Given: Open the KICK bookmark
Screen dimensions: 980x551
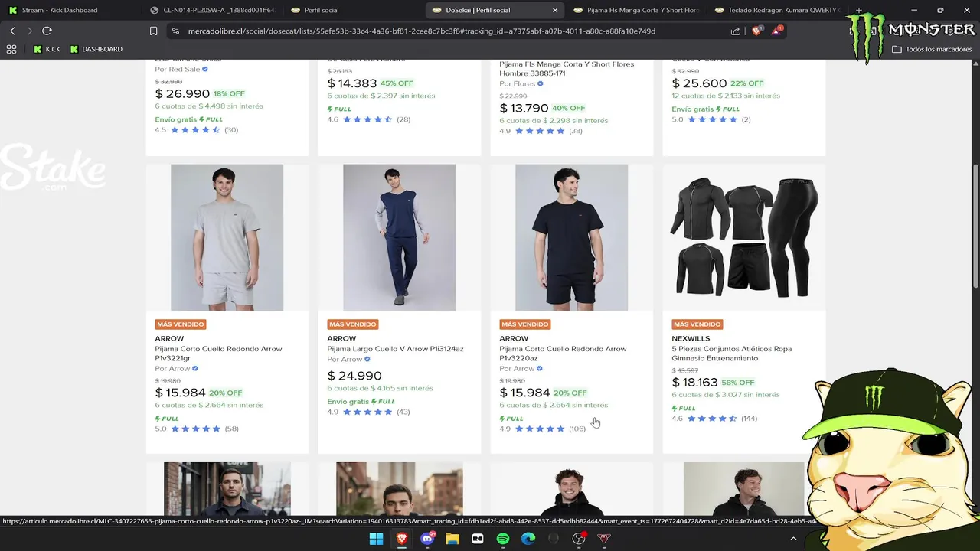Looking at the screenshot, I should [x=47, y=49].
